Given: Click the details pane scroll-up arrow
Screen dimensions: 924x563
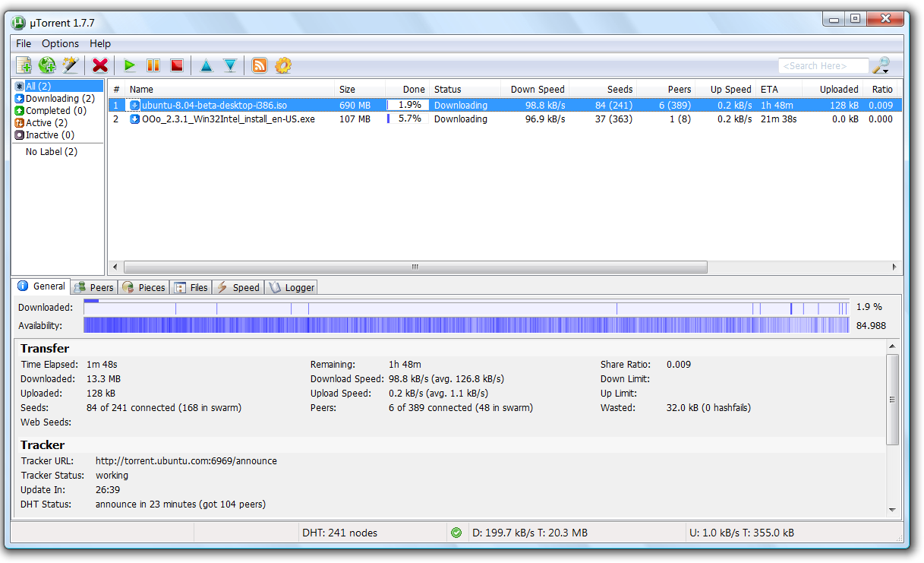Looking at the screenshot, I should coord(893,346).
